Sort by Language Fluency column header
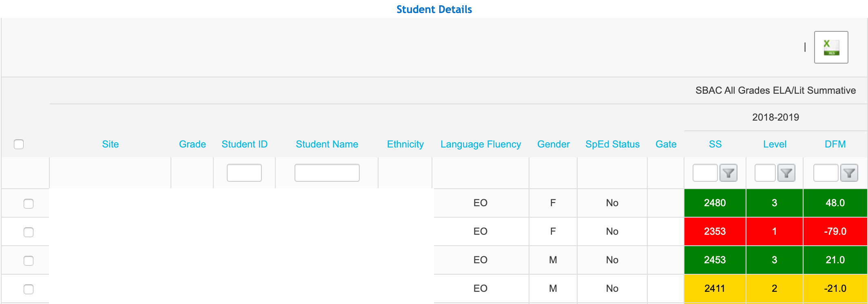Image resolution: width=868 pixels, height=304 pixels. click(x=480, y=144)
